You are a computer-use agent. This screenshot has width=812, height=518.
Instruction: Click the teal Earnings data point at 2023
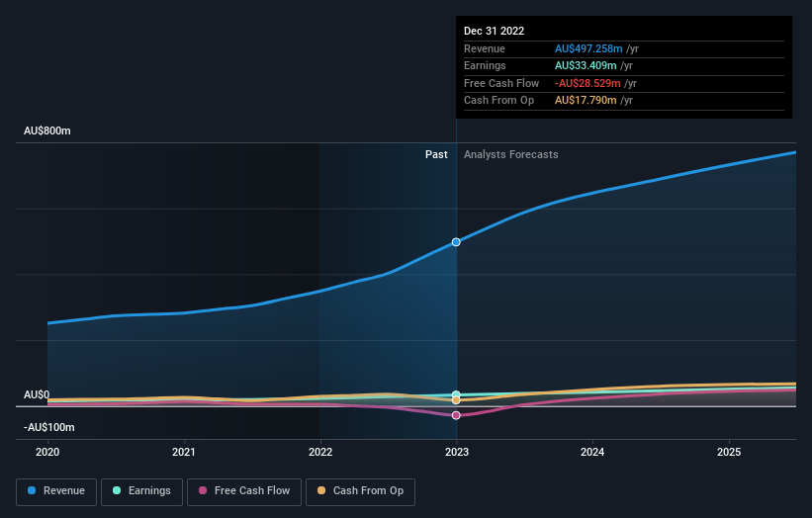[456, 394]
